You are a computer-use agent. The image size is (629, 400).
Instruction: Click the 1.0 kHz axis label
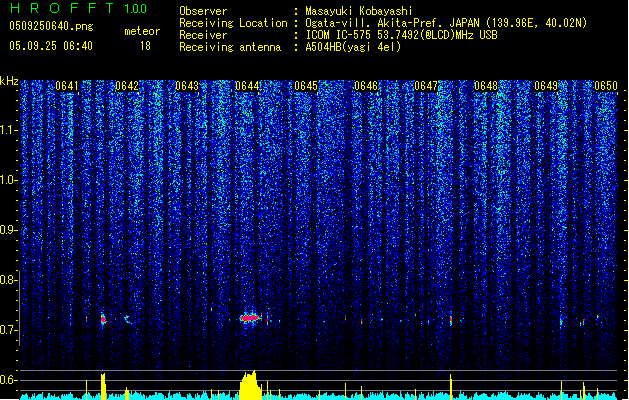pos(8,180)
